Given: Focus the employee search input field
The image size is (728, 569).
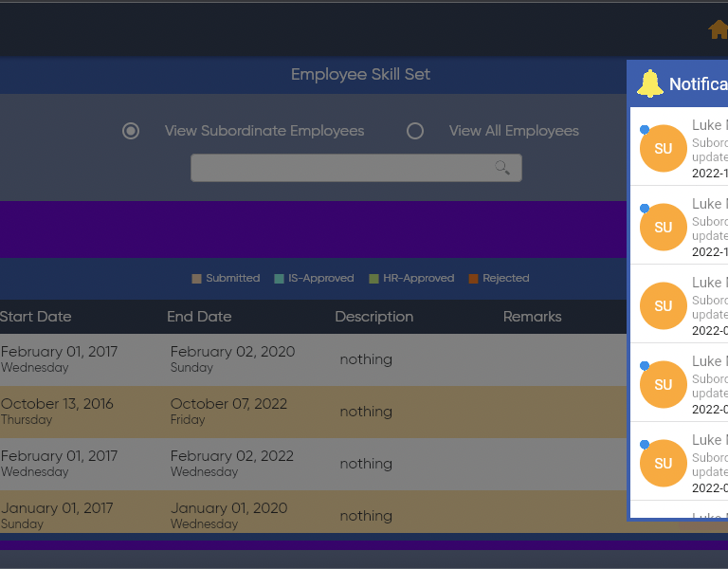Looking at the screenshot, I should point(341,168).
